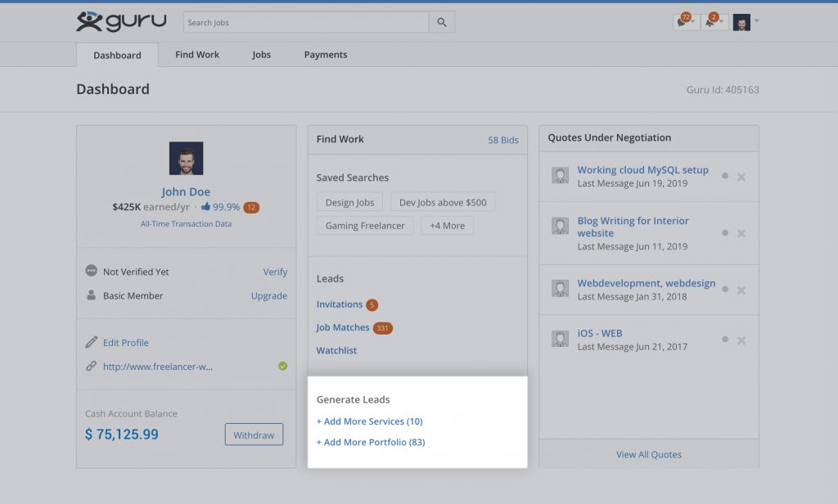
Task: Toggle status dot for Blog Writing quote
Action: 725,232
